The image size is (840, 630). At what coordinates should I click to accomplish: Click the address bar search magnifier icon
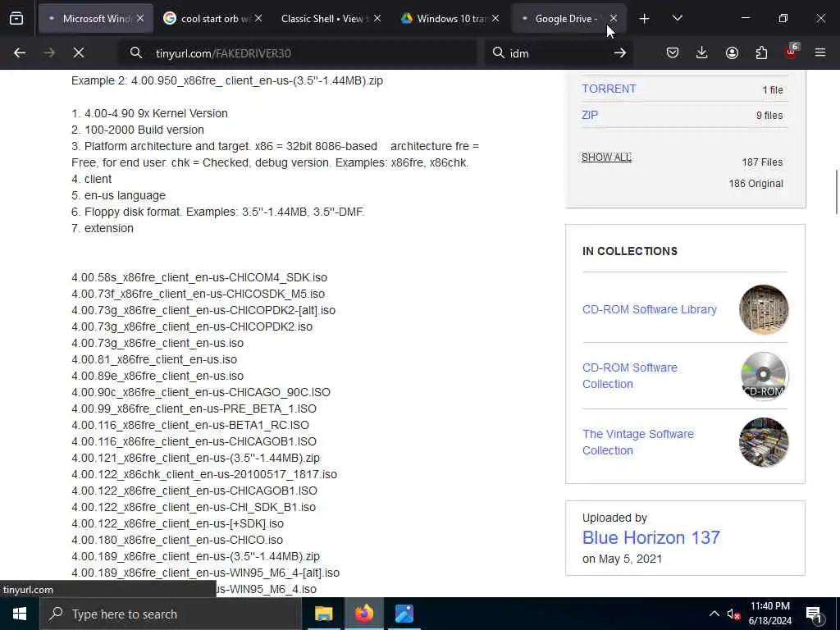click(x=136, y=53)
